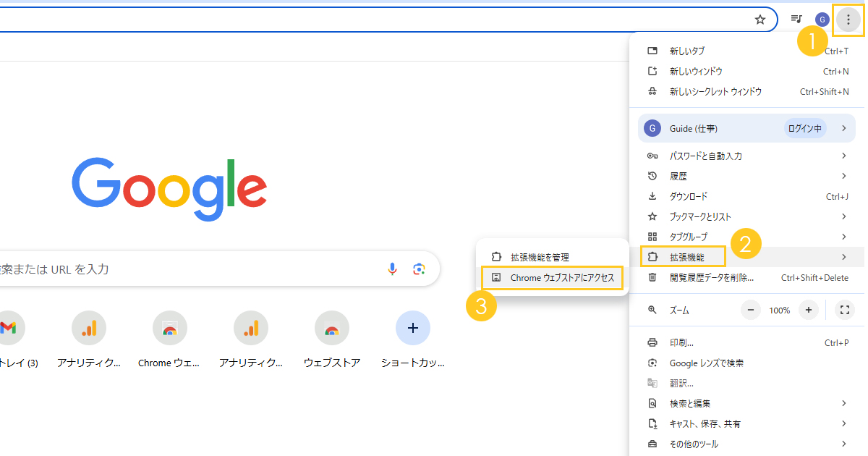Open ダウンロード from the menu
Image resolution: width=868 pixels, height=456 pixels.
coord(746,196)
